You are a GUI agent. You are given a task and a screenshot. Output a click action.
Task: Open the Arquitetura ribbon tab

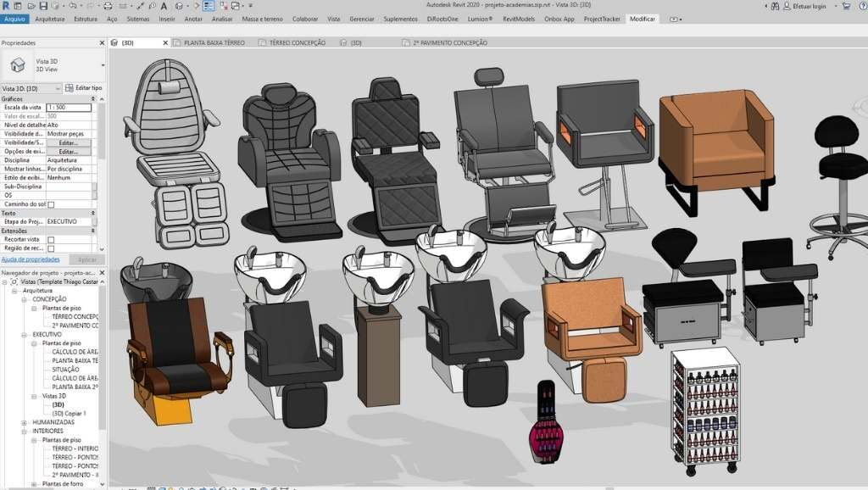[50, 18]
